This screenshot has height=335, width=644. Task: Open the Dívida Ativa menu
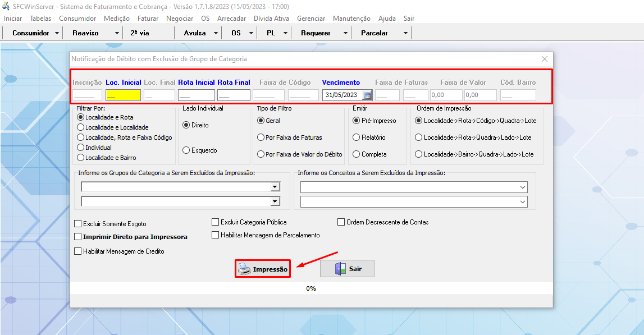272,19
